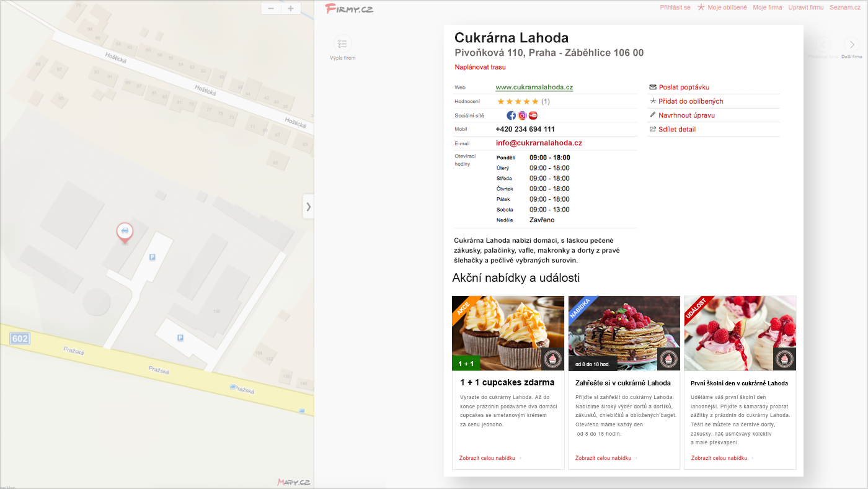This screenshot has height=489, width=868.
Task: Click První školní den v cukrárně Lahoda title
Action: [739, 383]
